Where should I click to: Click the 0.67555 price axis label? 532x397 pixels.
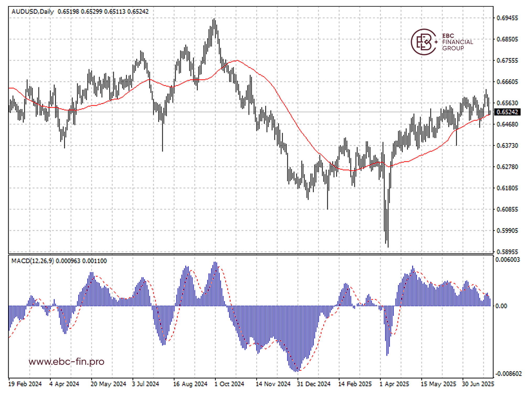[507, 61]
